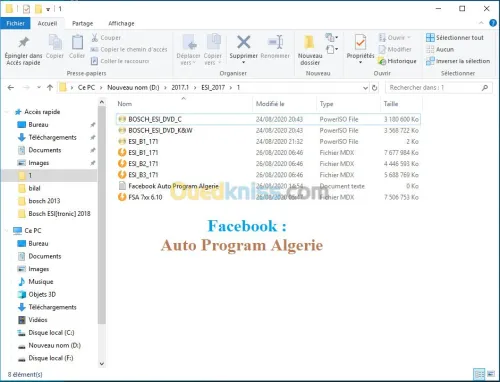The image size is (500, 382).
Task: Click Sélectionner tout in the ribbon
Action: click(455, 38)
